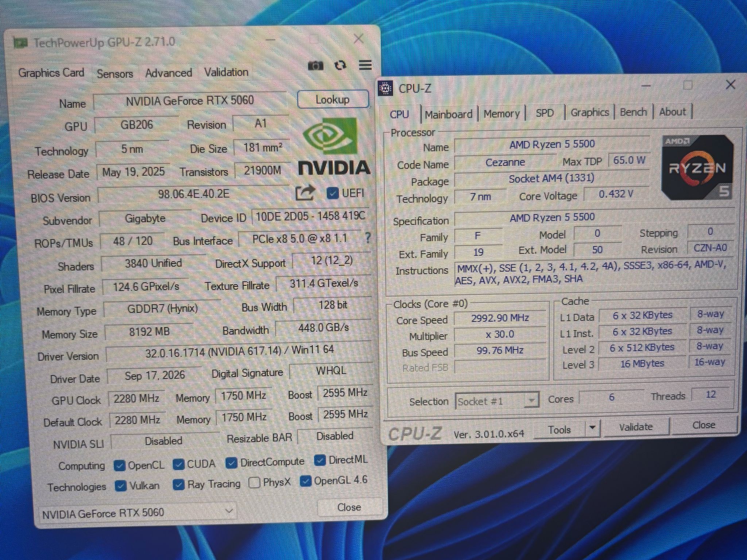This screenshot has height=560, width=747.
Task: Click the Close button in GPU-Z
Action: tap(349, 507)
